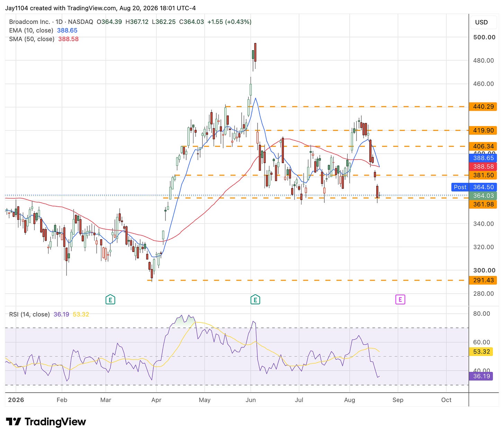
Task: Click the high value H367.12
Action: pos(137,22)
